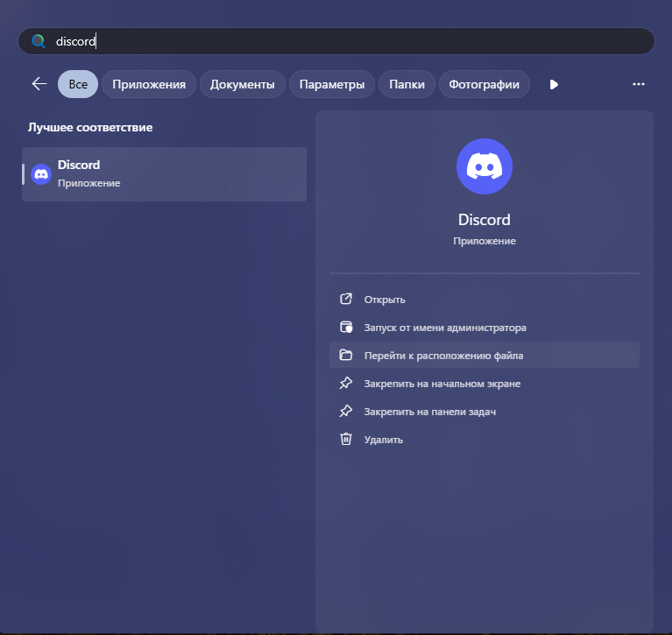Click the pin icon for taskbar
The image size is (672, 635).
[x=346, y=411]
